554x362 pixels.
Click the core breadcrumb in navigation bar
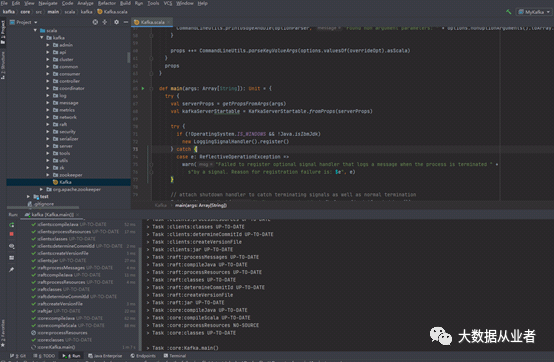click(25, 12)
